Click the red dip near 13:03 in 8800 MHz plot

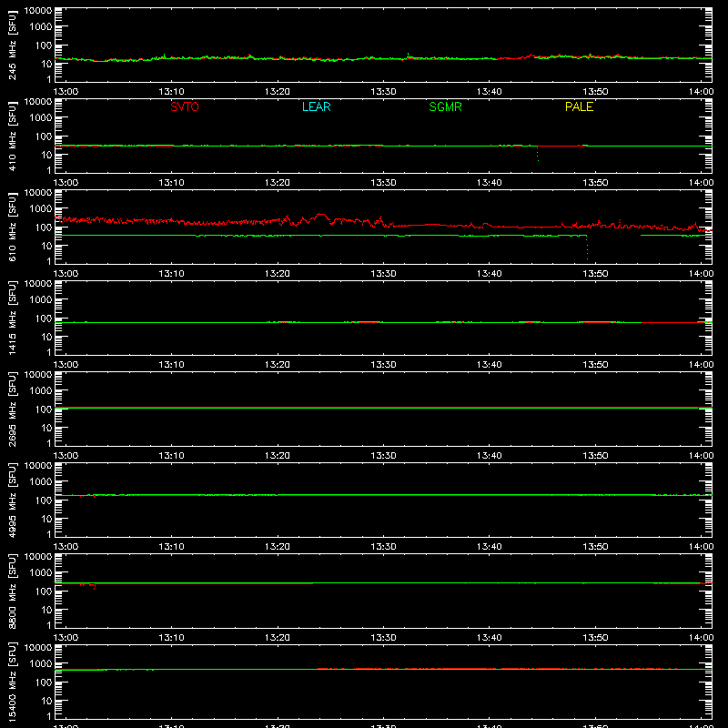[95, 586]
